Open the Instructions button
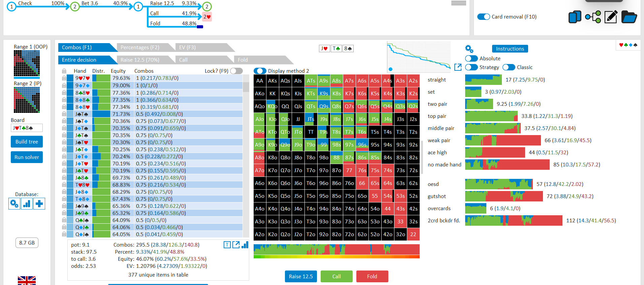This screenshot has width=644, height=285. 510,49
